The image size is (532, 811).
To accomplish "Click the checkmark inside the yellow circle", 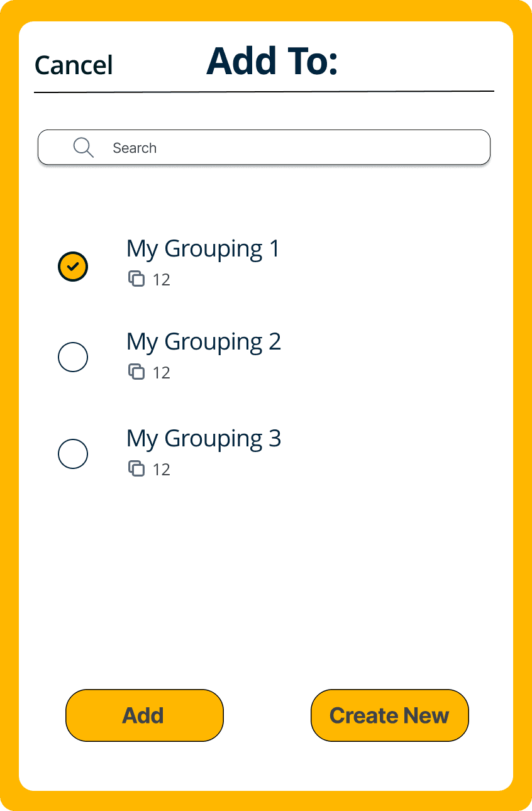I will click(73, 267).
